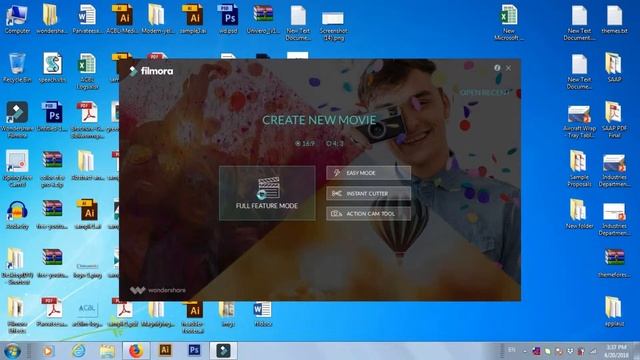This screenshot has height=360, width=640.
Task: Select the Recycle Bin icon
Action: [17, 68]
